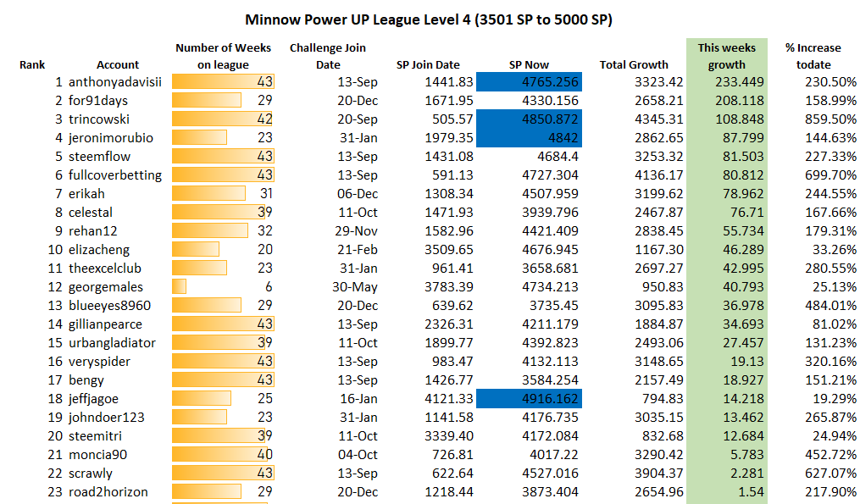Click SP Join Date value 505.57
This screenshot has width=860, height=504.
[452, 119]
